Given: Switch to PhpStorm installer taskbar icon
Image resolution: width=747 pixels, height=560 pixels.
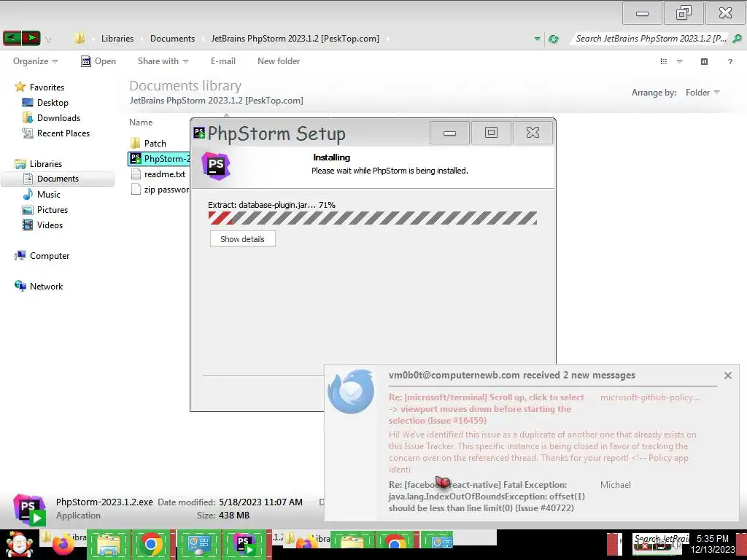Looking at the screenshot, I should tap(244, 544).
